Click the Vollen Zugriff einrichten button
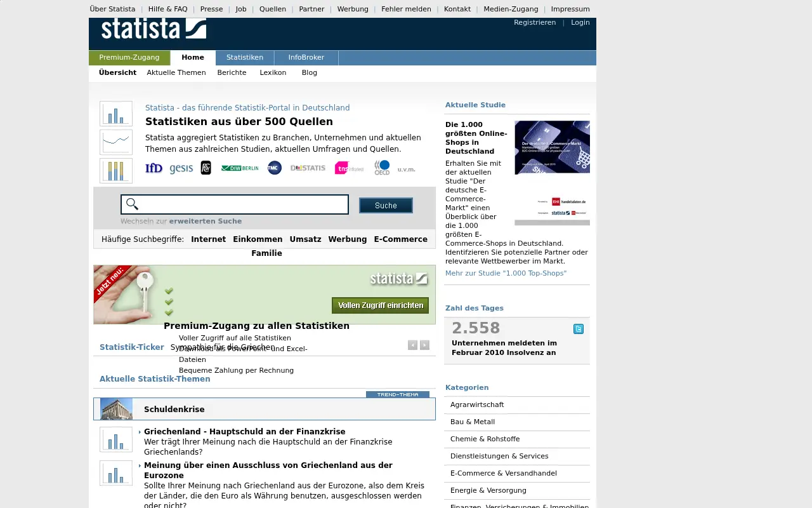Viewport: 812px width, 508px height. click(380, 305)
